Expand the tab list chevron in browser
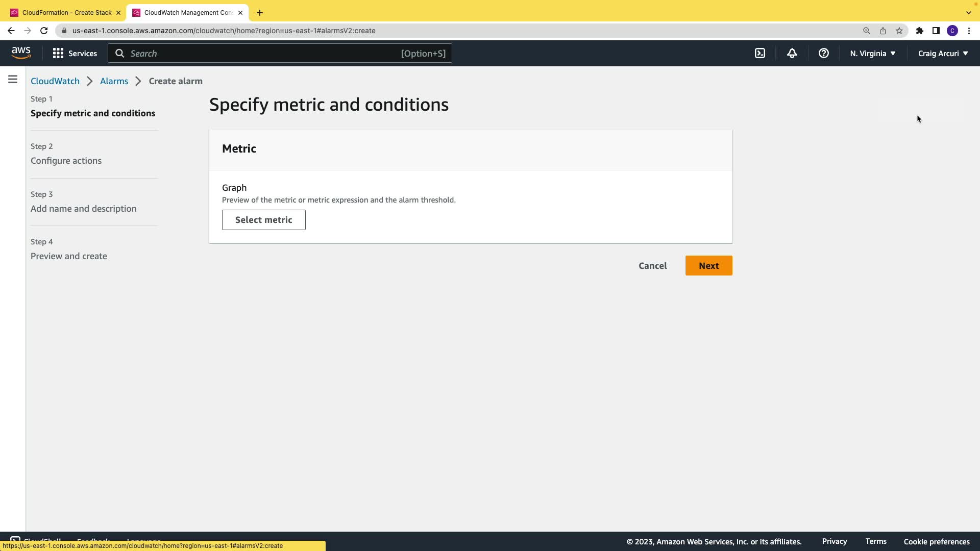The height and width of the screenshot is (551, 980). pos(968,12)
